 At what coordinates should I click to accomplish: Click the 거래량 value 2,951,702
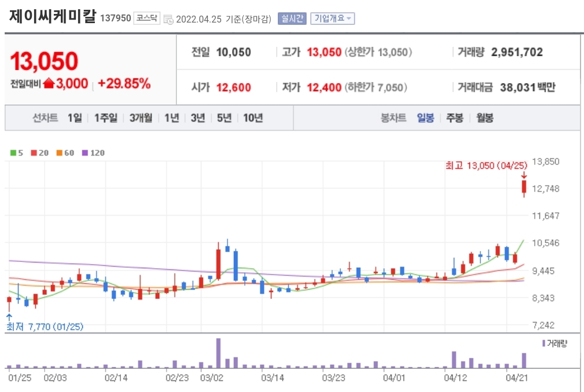(x=517, y=52)
